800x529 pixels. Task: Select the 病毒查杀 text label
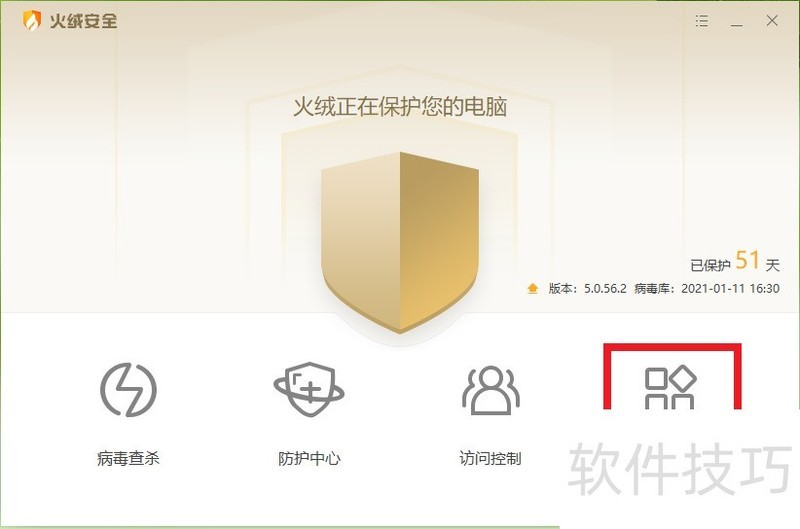(128, 459)
